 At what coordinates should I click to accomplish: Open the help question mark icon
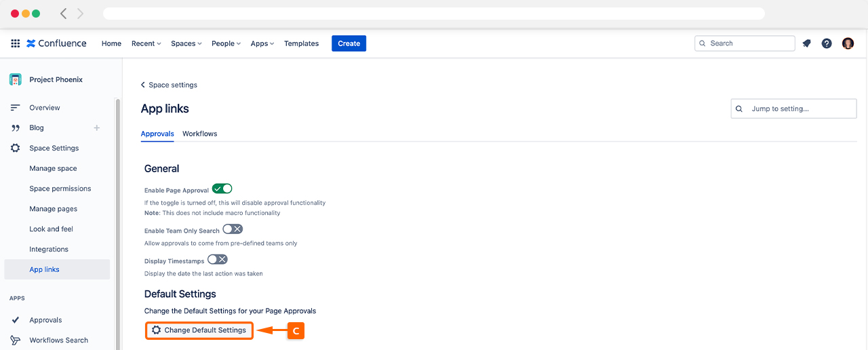pyautogui.click(x=827, y=43)
